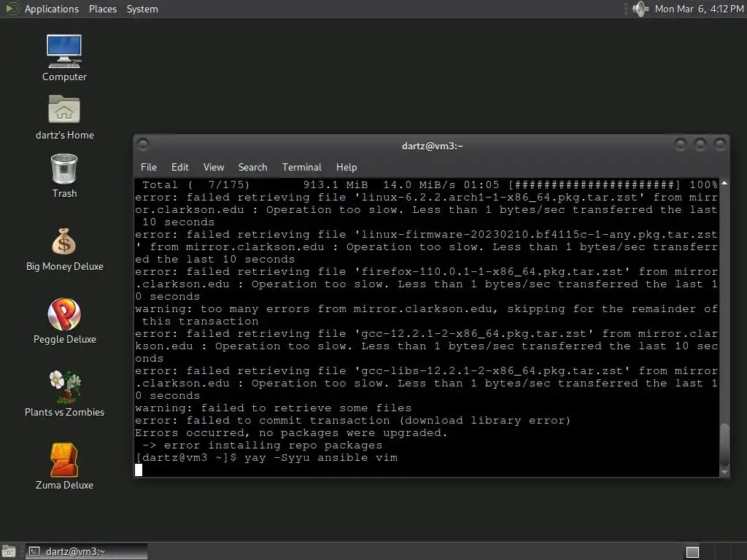Open the terminal Search menu
The image size is (747, 560).
pyautogui.click(x=252, y=167)
